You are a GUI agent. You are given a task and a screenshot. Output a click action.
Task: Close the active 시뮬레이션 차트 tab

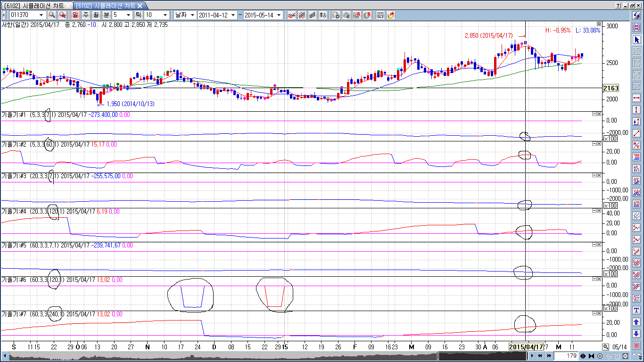click(140, 5)
